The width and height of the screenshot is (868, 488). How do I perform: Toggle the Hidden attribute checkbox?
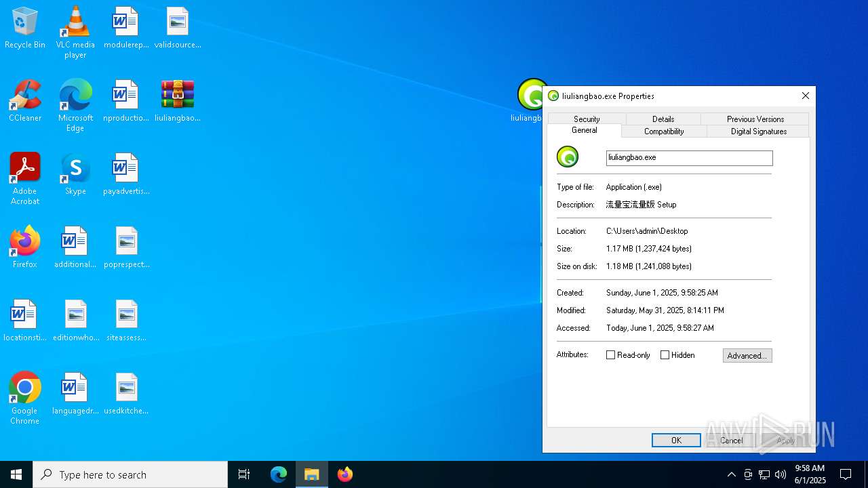665,355
